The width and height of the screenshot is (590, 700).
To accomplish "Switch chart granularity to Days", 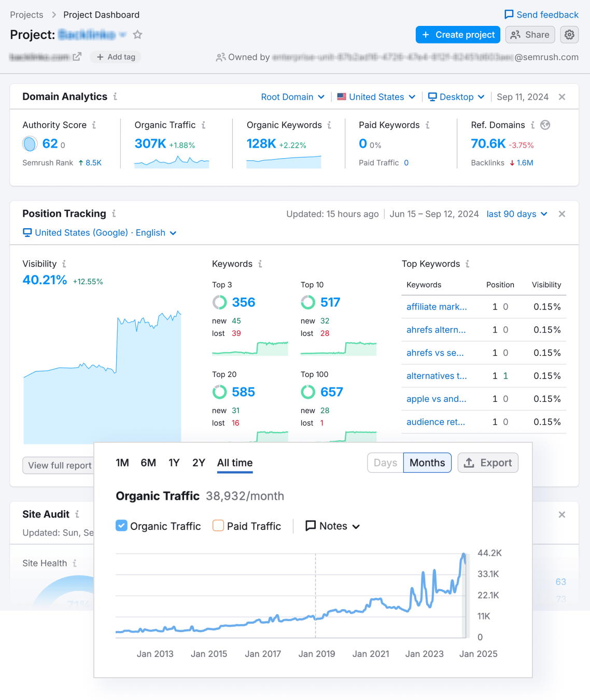I will point(385,463).
